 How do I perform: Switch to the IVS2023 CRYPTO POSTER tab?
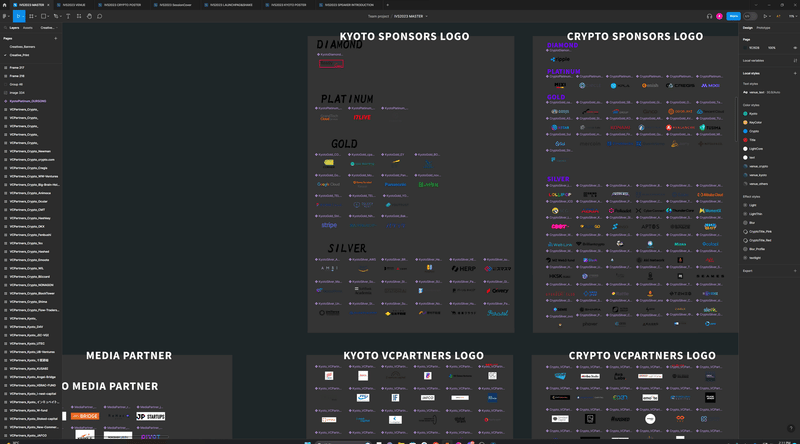click(122, 5)
